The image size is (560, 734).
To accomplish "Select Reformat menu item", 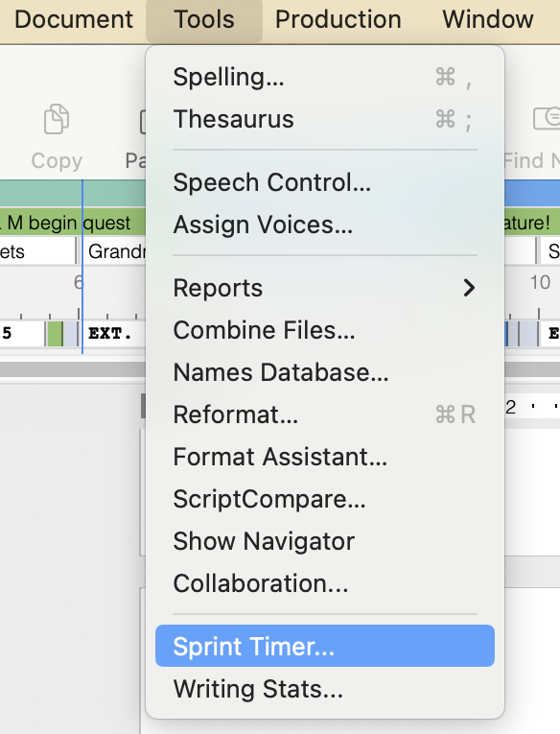I will (x=325, y=414).
